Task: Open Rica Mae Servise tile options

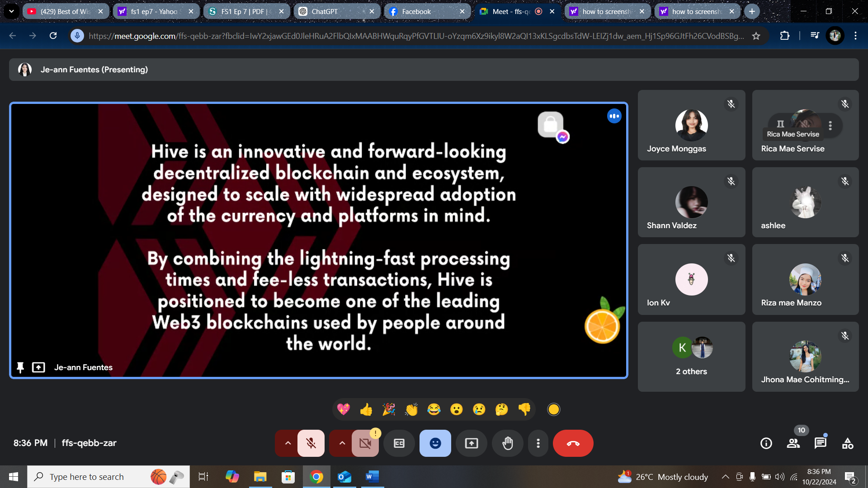Action: point(830,125)
